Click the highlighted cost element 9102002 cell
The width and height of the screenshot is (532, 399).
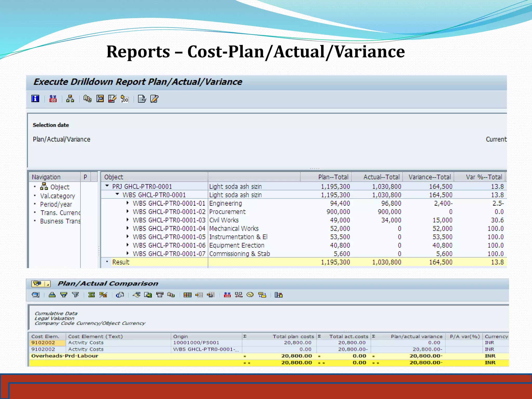pyautogui.click(x=47, y=343)
